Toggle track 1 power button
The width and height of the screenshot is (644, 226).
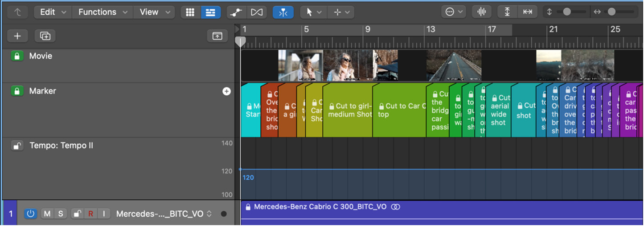coord(30,214)
